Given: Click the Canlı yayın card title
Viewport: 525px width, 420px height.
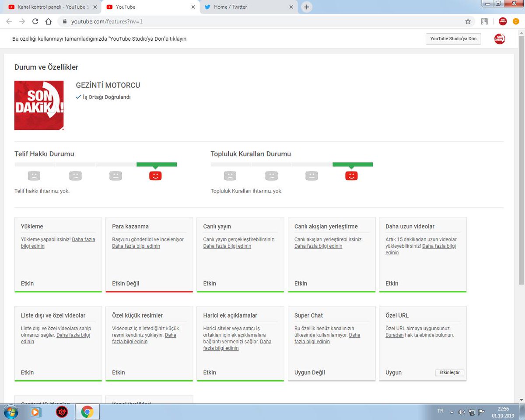Looking at the screenshot, I should click(x=217, y=227).
